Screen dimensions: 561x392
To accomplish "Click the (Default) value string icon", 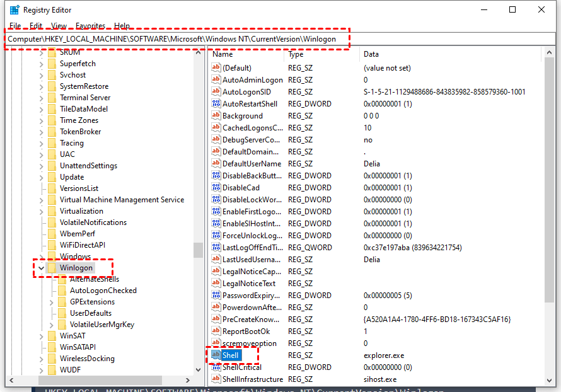I will point(216,67).
